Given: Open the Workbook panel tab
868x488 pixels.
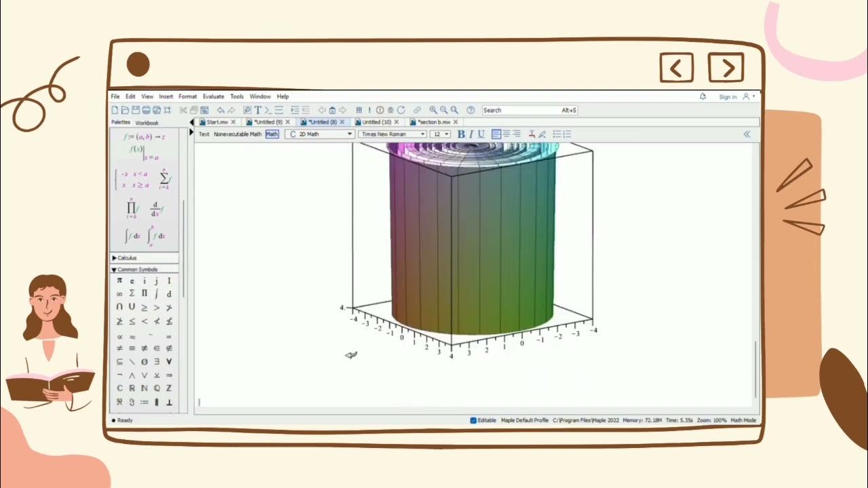Looking at the screenshot, I should 146,123.
